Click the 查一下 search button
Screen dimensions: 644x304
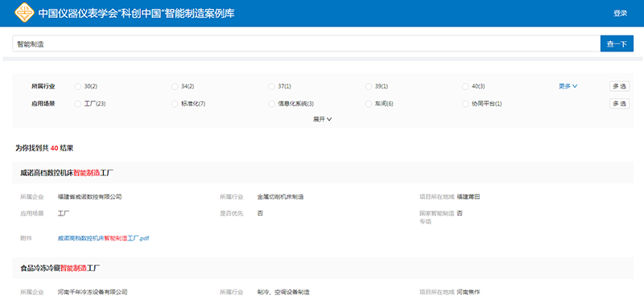617,44
